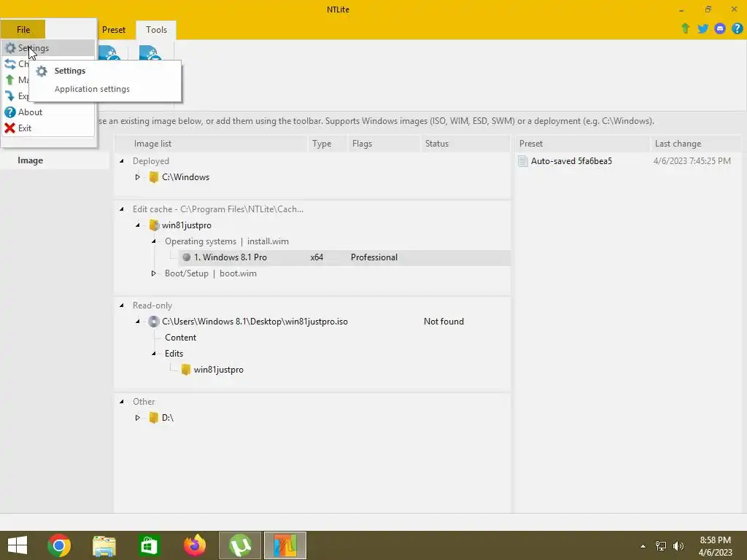The image size is (747, 560).
Task: Launch Chrome from the taskbar
Action: (x=59, y=545)
